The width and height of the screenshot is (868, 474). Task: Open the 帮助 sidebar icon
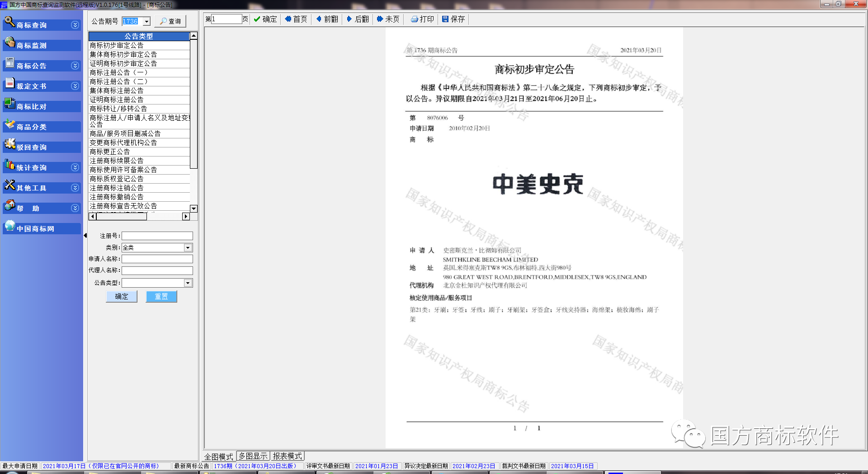9,205
